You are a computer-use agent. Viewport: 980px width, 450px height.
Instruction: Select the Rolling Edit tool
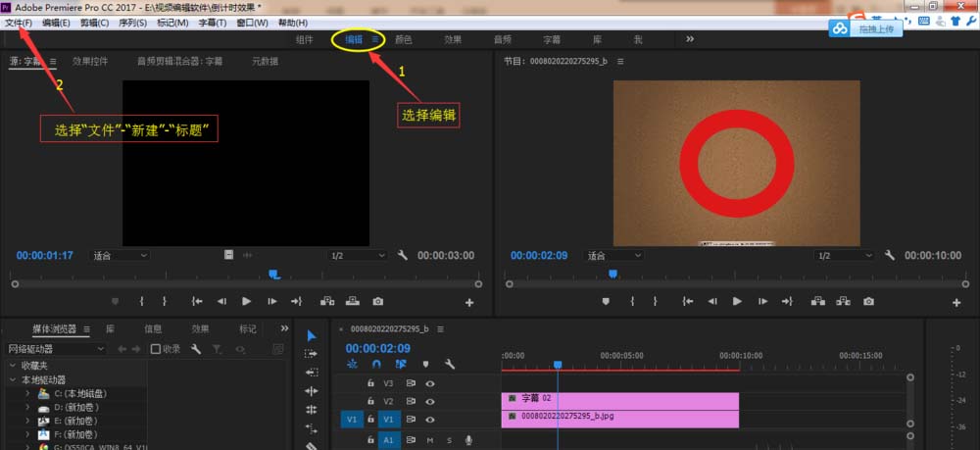click(312, 391)
